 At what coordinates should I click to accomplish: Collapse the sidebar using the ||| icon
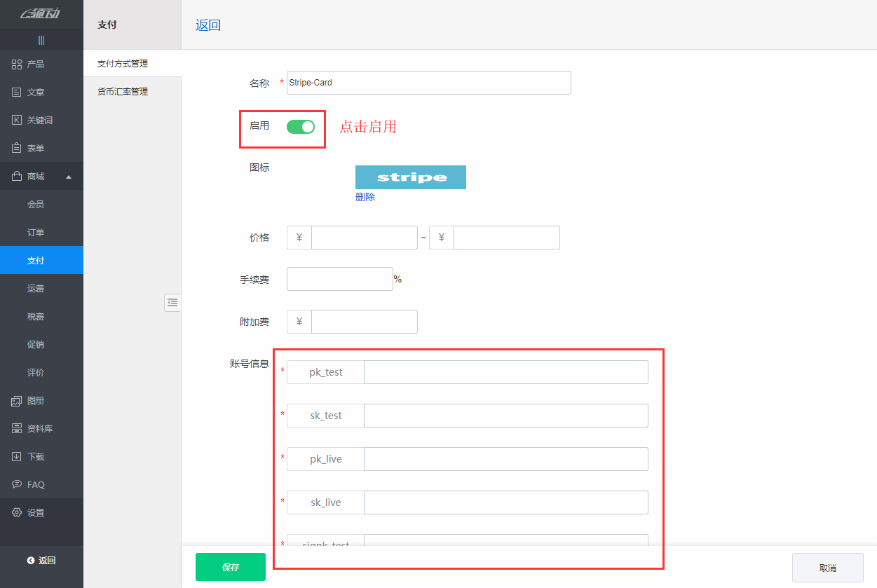pos(41,39)
